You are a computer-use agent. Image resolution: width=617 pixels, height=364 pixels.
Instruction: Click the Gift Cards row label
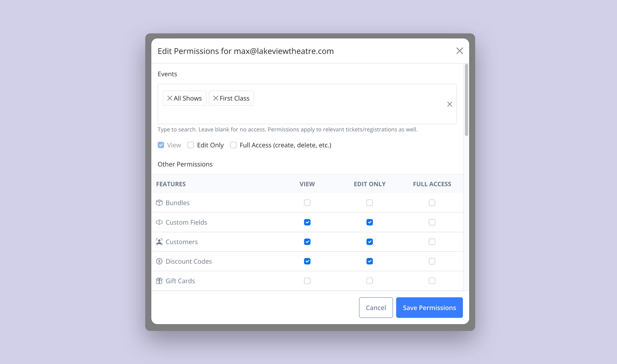[180, 281]
